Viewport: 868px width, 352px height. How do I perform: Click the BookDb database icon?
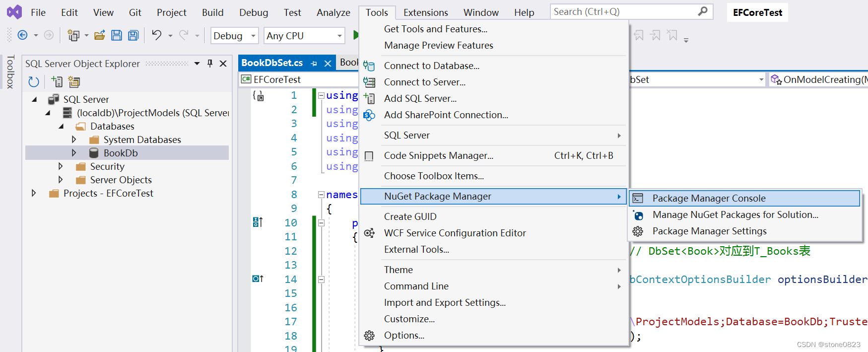(x=94, y=153)
